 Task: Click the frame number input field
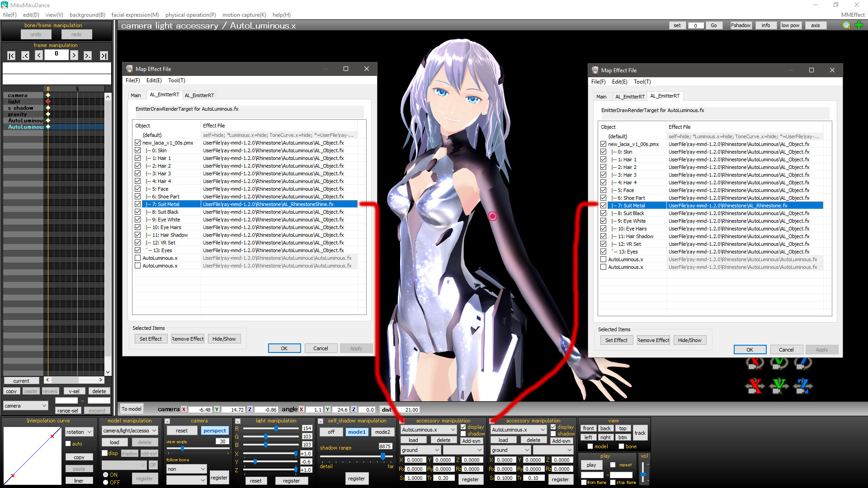[x=57, y=55]
